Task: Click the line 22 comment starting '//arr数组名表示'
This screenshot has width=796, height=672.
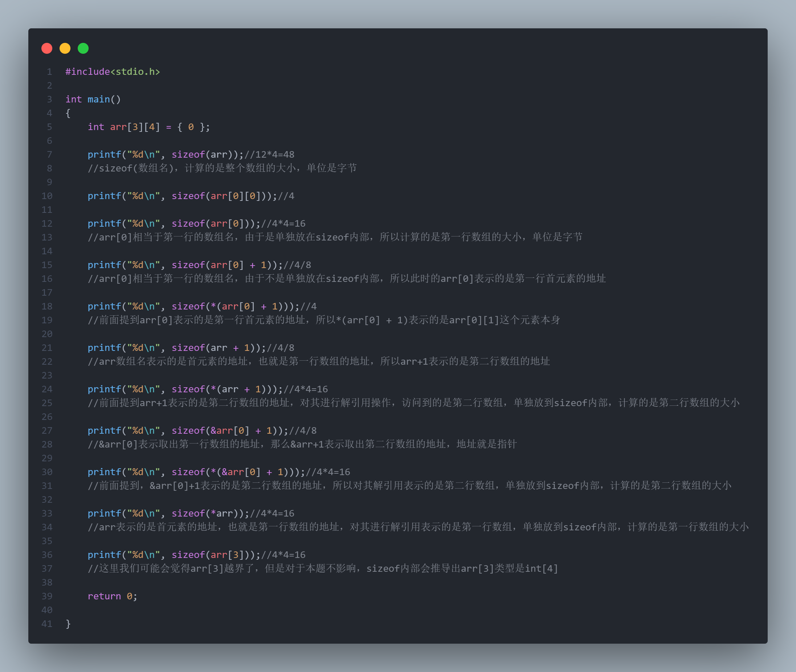Action: [319, 361]
